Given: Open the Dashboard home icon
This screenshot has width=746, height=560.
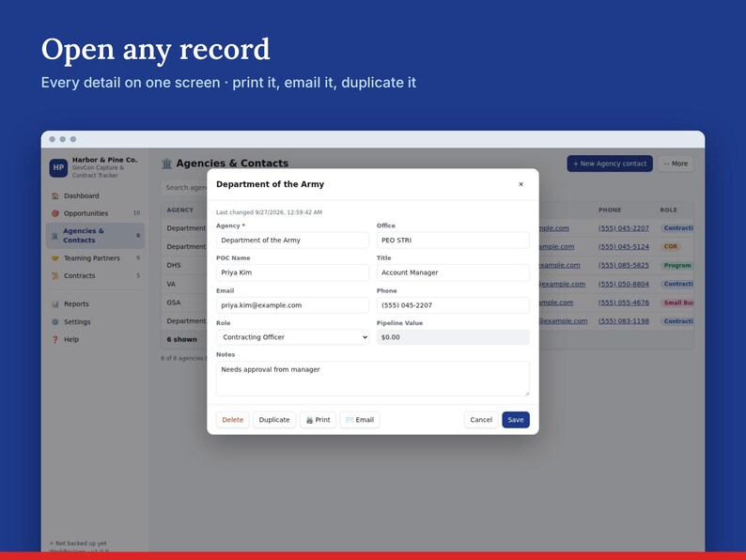Looking at the screenshot, I should pos(55,195).
